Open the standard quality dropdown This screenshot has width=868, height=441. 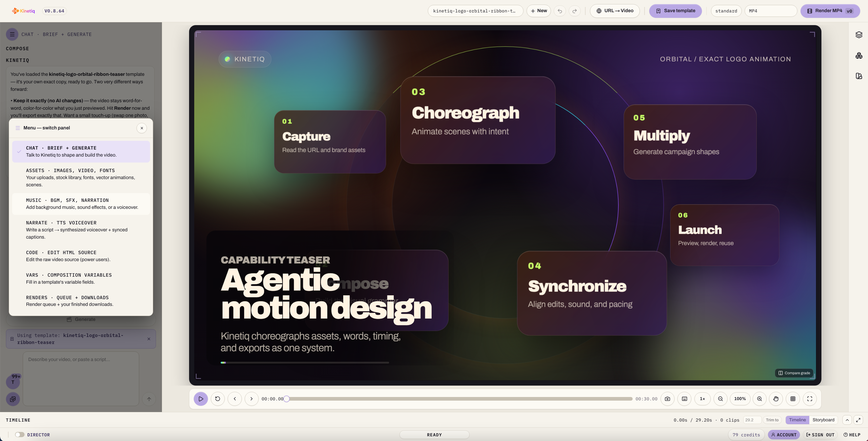pyautogui.click(x=726, y=11)
